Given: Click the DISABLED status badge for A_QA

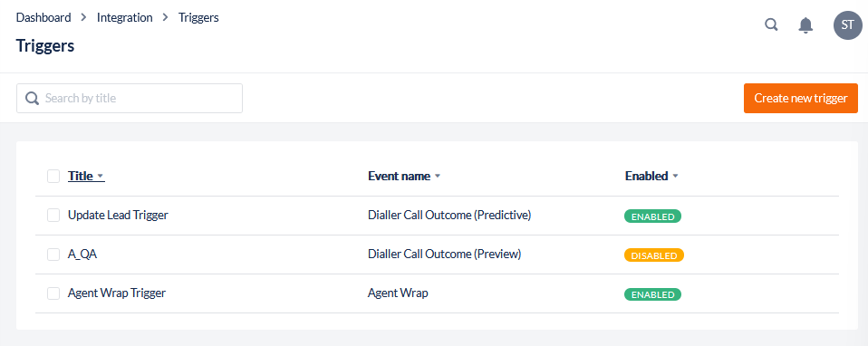Looking at the screenshot, I should point(654,255).
